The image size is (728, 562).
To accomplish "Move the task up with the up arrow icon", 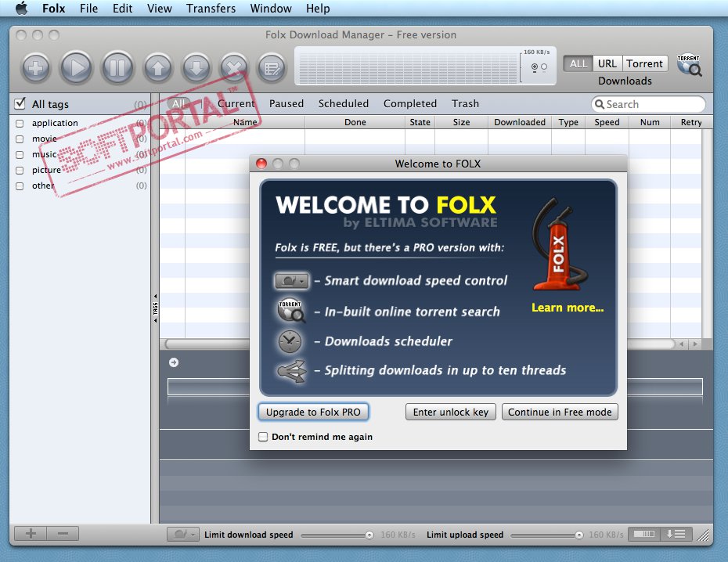I will click(158, 68).
